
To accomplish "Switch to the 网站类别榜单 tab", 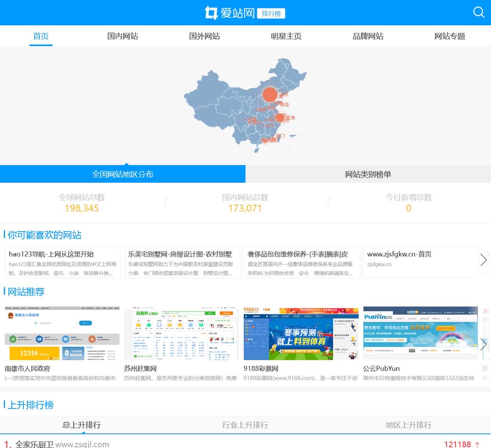I will [x=368, y=174].
